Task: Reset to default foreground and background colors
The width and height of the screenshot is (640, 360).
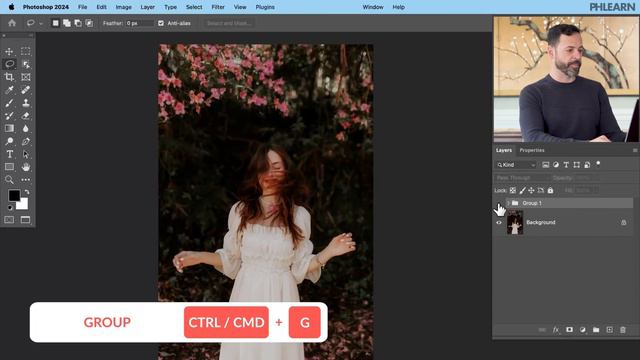Action: pos(10,208)
